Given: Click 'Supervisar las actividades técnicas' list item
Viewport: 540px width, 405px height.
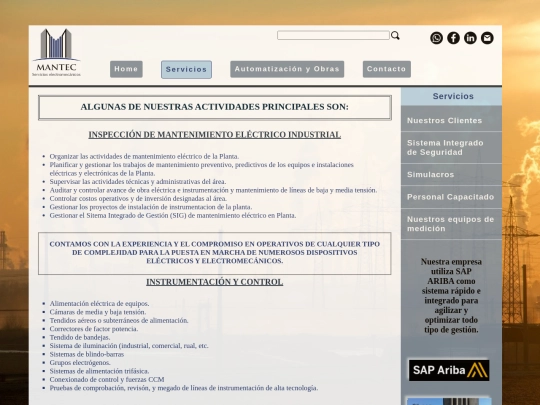Looking at the screenshot, I should click(138, 181).
